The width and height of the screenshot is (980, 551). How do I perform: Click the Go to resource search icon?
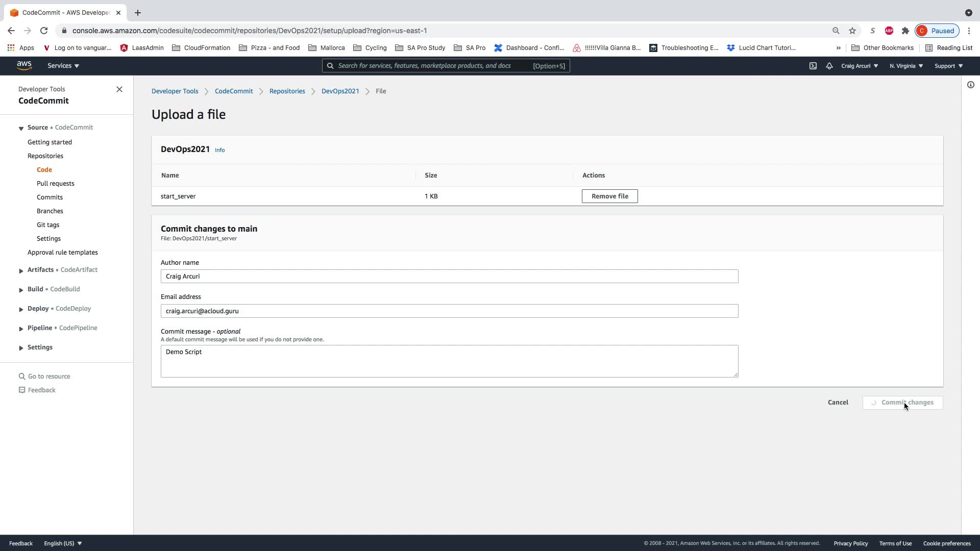22,377
